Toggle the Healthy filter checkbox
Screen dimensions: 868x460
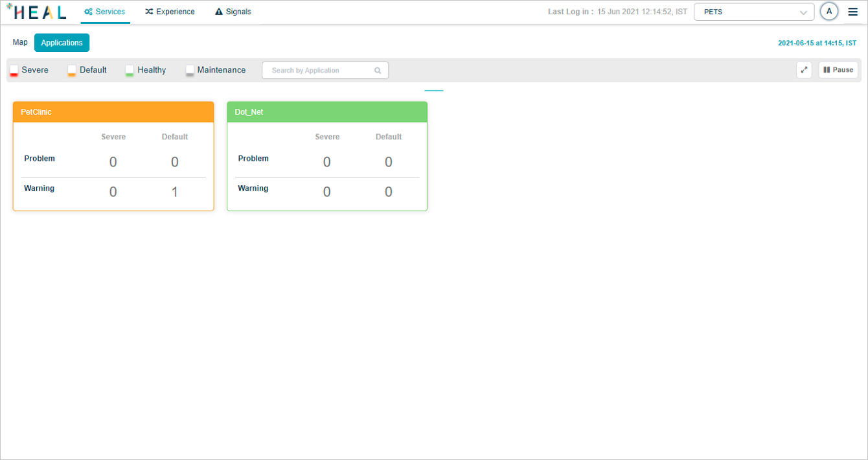coord(130,70)
